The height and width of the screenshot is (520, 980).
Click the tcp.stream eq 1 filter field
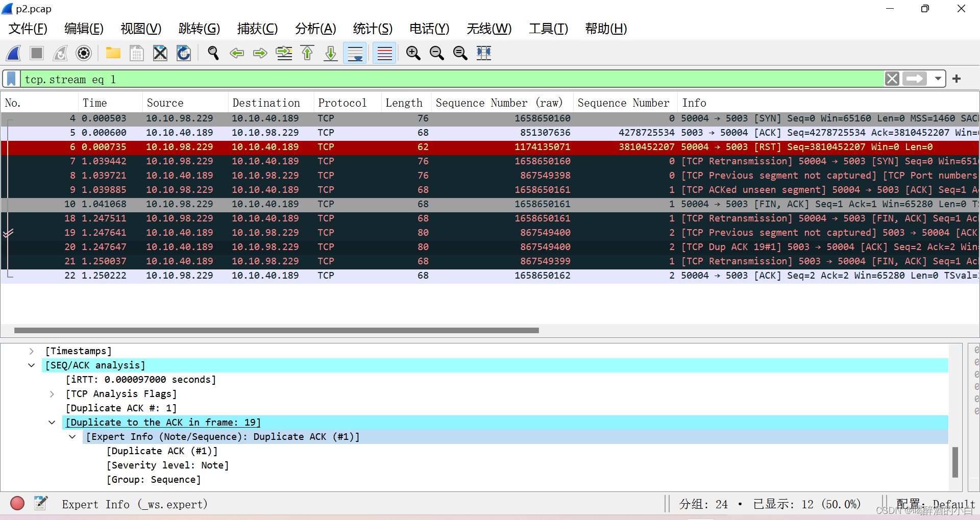(x=452, y=79)
